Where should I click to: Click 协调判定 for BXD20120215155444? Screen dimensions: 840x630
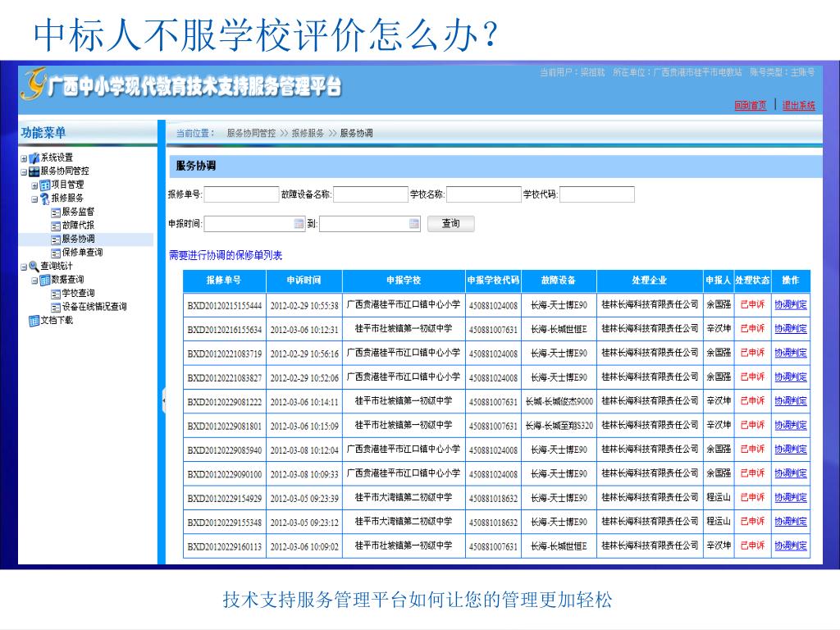pos(791,304)
